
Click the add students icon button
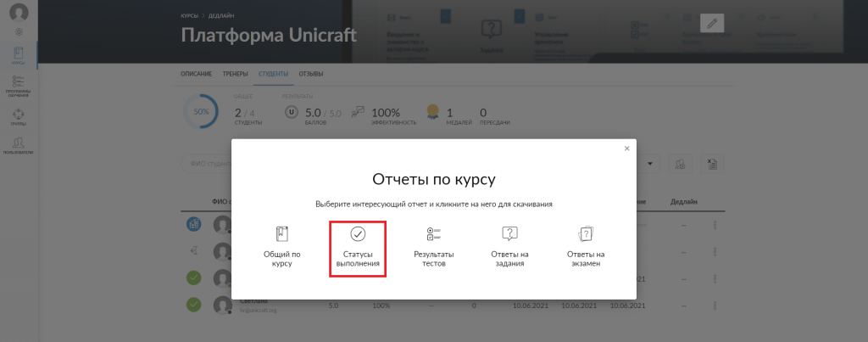pos(681,164)
